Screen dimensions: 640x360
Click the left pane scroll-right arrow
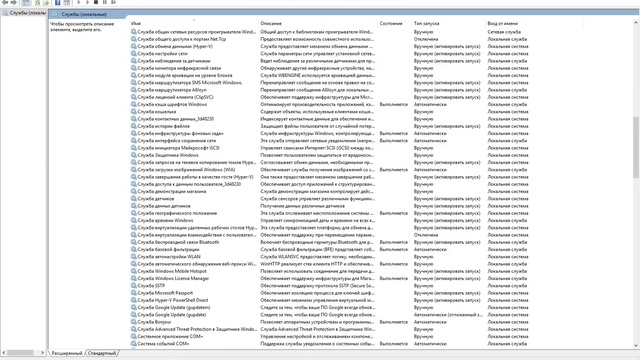42,353
